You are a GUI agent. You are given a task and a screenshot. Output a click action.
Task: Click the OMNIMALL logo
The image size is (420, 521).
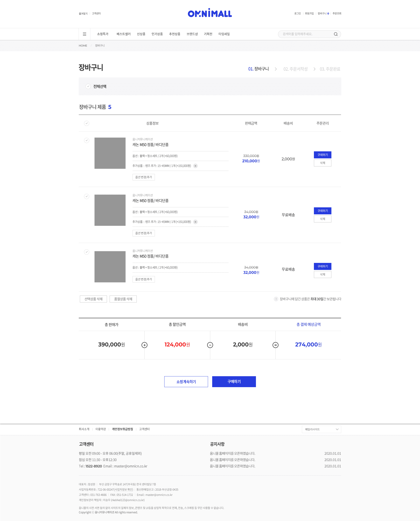(x=210, y=13)
